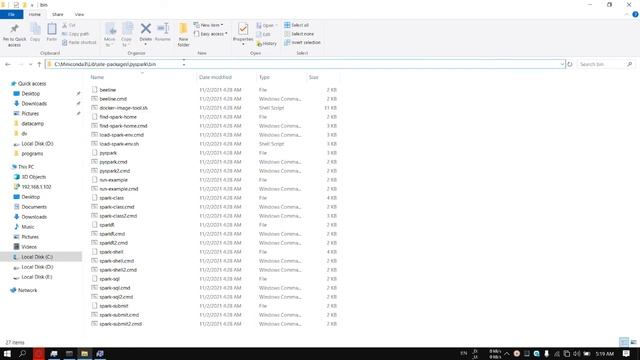This screenshot has height=360, width=640.
Task: Click the taskbar Search magnifier icon
Action: click(22, 353)
